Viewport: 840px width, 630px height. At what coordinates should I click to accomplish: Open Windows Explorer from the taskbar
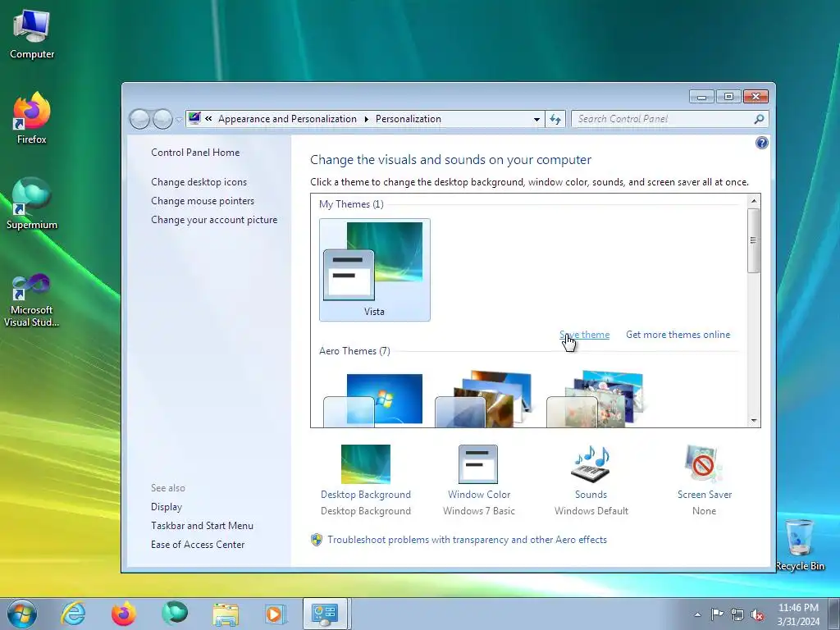(x=226, y=614)
